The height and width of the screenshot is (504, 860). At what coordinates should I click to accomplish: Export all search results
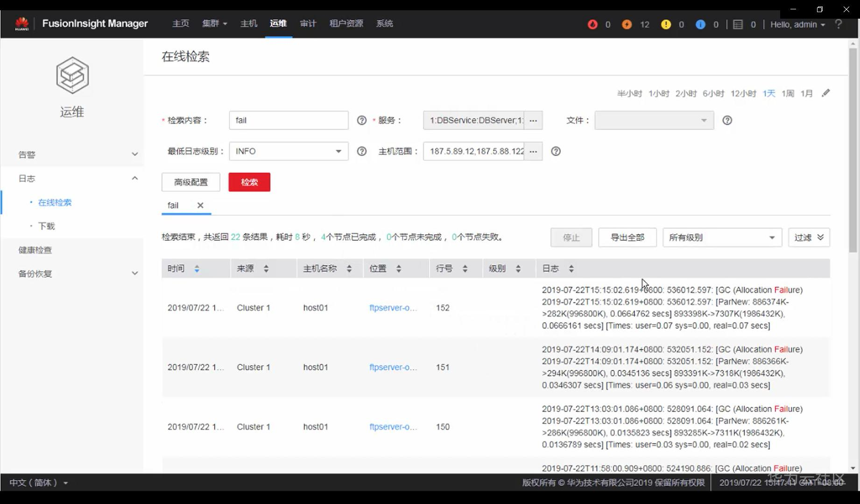click(627, 238)
